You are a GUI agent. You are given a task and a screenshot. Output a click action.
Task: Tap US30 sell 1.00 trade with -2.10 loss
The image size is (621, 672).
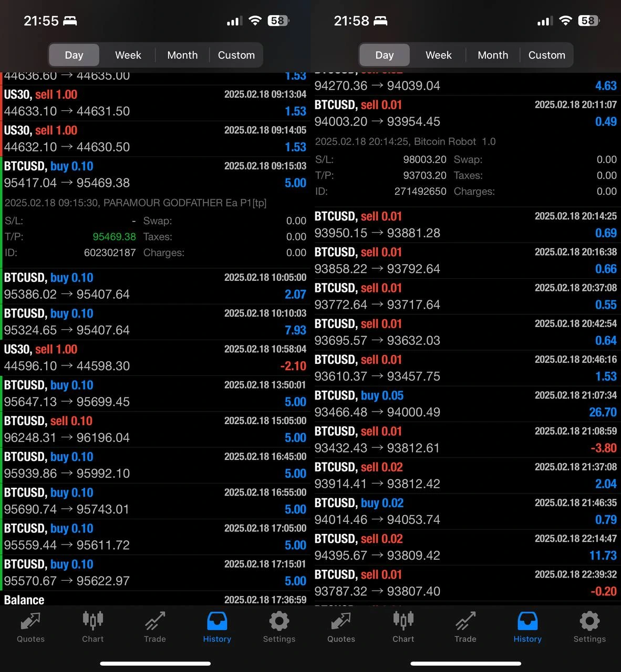click(x=155, y=358)
